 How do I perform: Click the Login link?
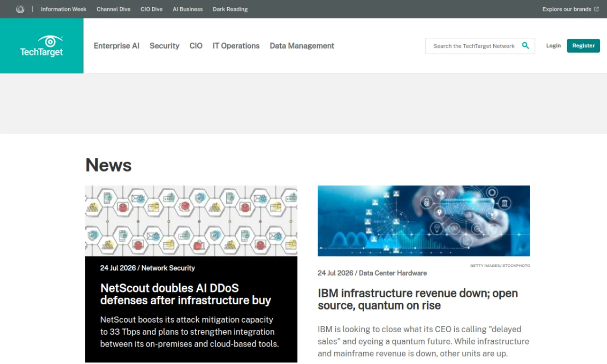[553, 45]
